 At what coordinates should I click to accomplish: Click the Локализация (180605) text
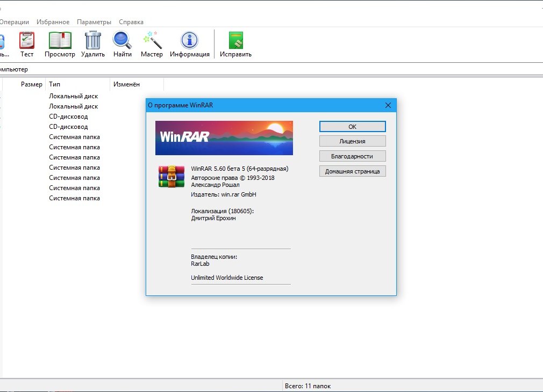[223, 211]
